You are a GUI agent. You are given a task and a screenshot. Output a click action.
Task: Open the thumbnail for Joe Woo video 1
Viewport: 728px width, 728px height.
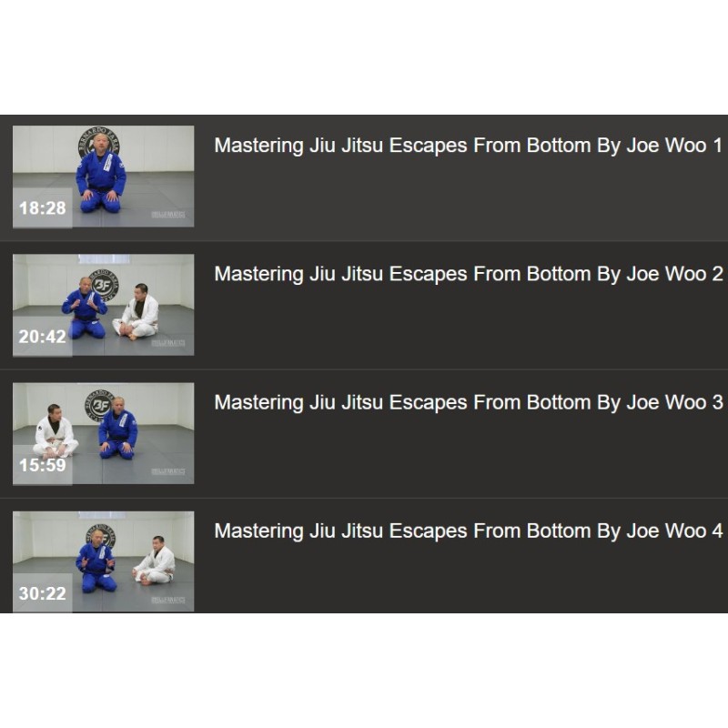tap(103, 177)
